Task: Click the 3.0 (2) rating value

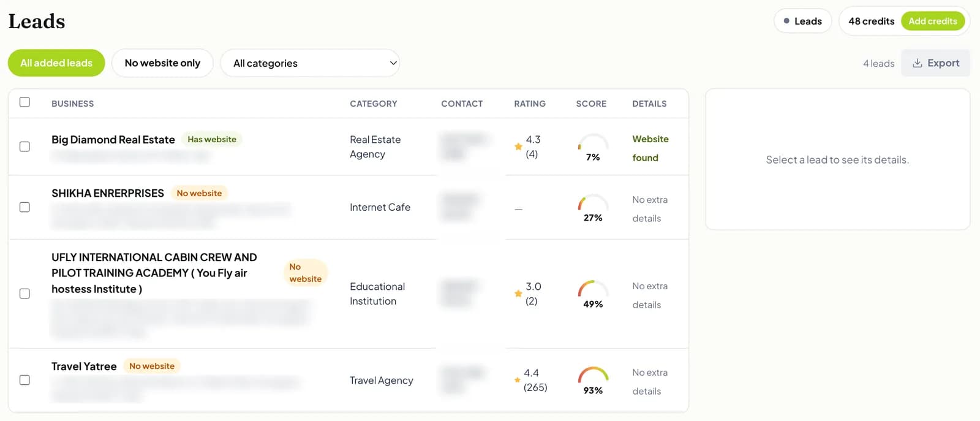Action: pos(533,294)
